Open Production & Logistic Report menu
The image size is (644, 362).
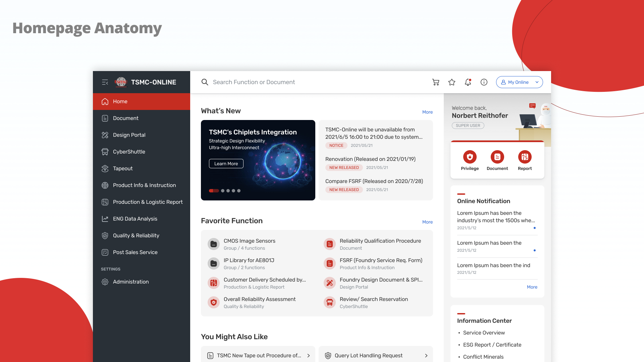(x=142, y=202)
